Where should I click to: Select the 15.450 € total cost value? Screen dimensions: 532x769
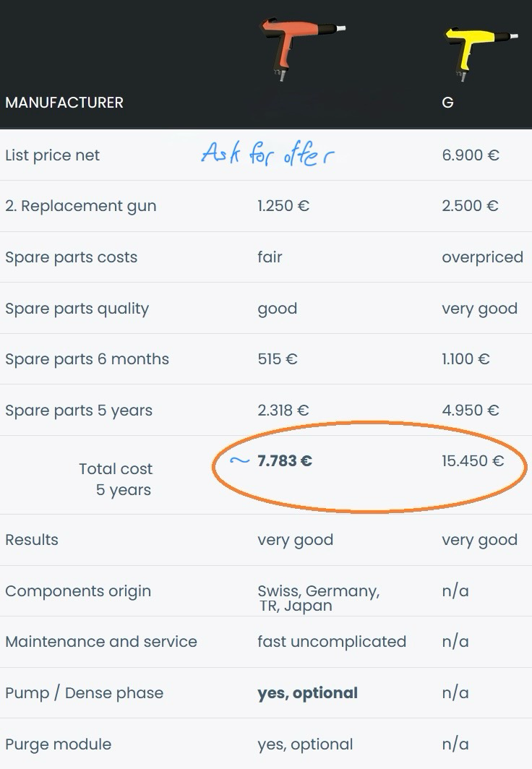[473, 460]
